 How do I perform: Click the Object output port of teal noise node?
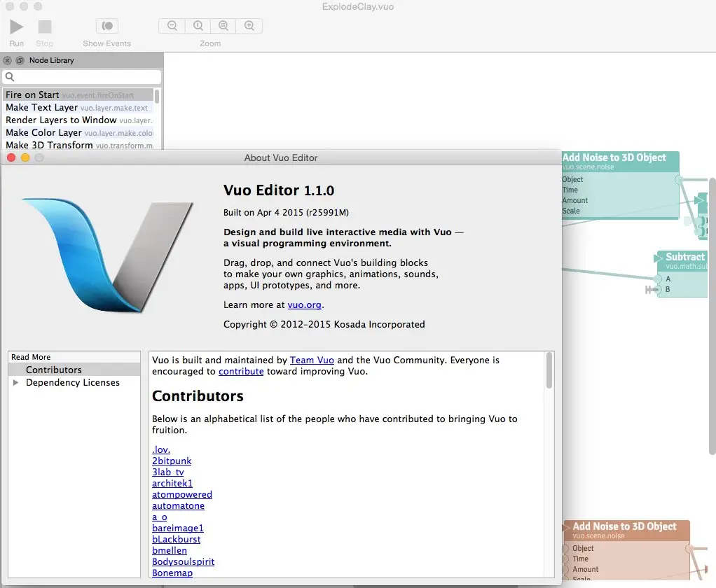(679, 180)
